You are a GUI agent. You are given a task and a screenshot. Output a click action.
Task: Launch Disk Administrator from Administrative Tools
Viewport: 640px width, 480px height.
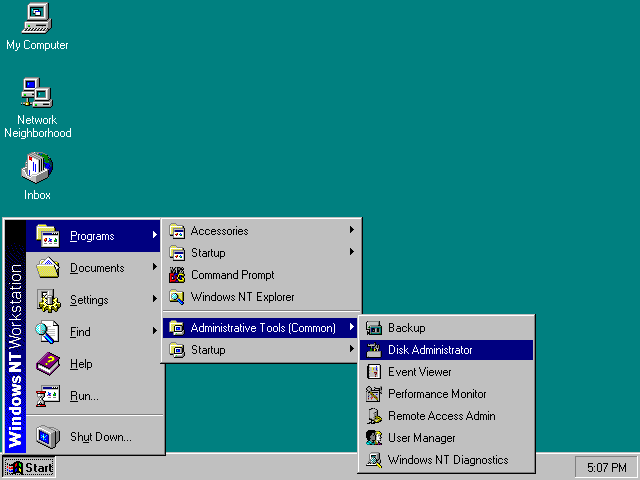click(x=447, y=350)
